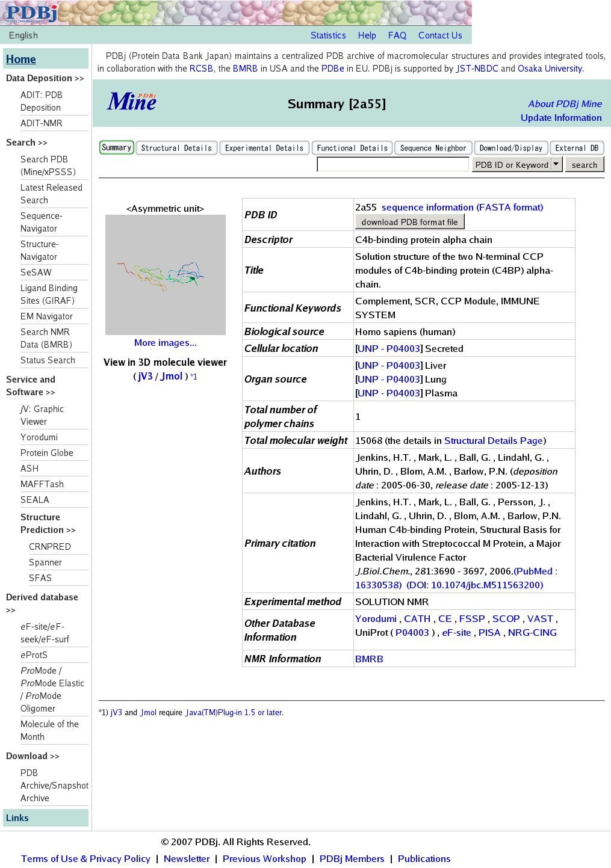Open the JST-NBDC link
The image size is (611, 868).
[x=477, y=69]
